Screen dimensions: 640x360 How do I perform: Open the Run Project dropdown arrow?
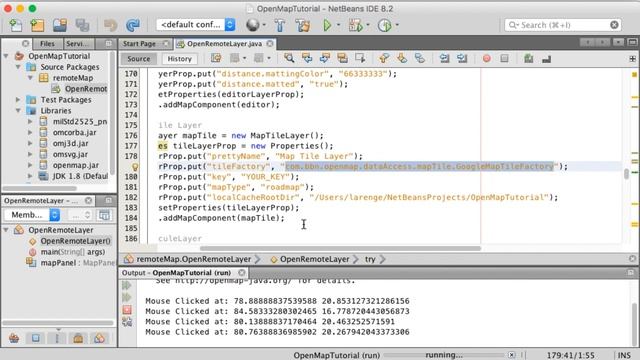coord(338,25)
